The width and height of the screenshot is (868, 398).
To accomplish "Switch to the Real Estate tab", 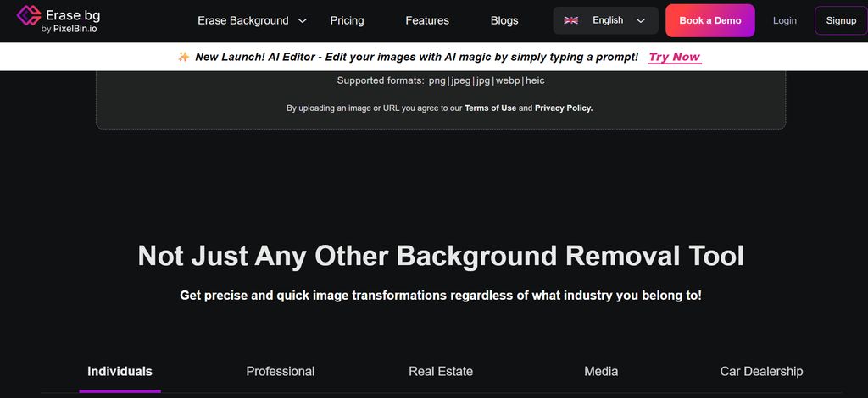I will (441, 371).
